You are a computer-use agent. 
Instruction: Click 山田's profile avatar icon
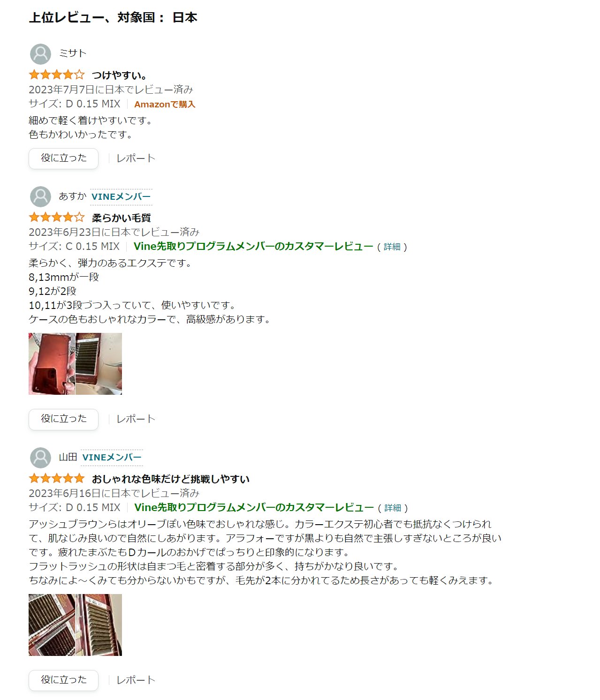(40, 458)
